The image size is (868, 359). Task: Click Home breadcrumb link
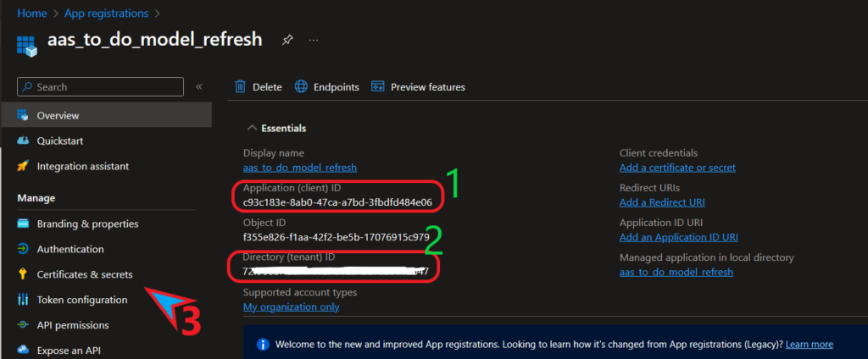[x=32, y=14]
